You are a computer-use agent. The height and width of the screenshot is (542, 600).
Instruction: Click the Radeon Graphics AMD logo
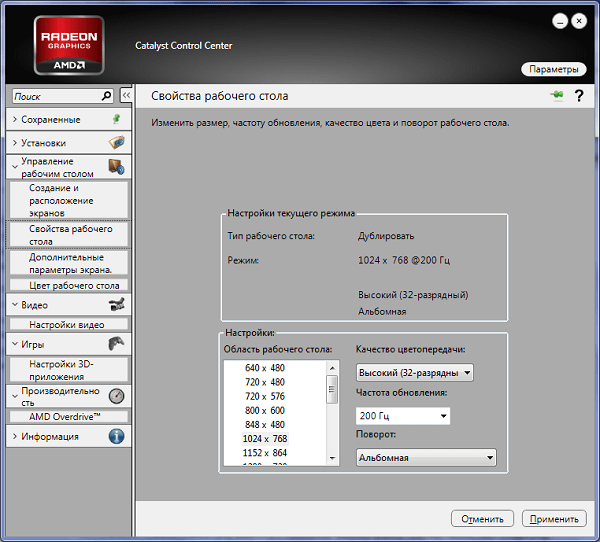[69, 45]
